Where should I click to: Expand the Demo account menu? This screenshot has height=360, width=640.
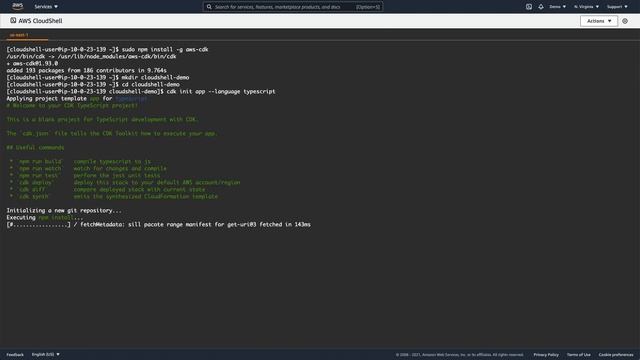pos(558,7)
